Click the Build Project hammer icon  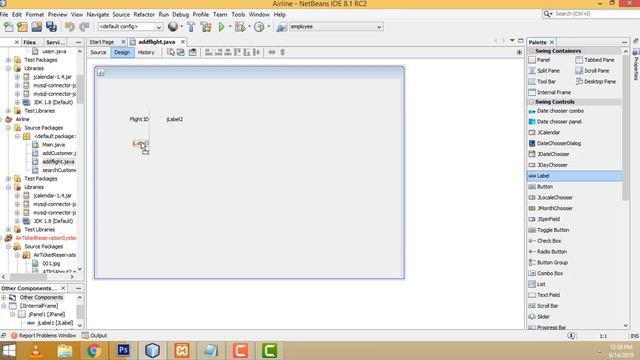click(191, 27)
